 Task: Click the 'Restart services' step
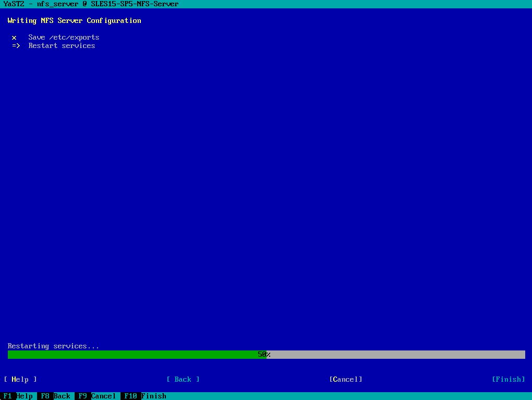pos(62,45)
